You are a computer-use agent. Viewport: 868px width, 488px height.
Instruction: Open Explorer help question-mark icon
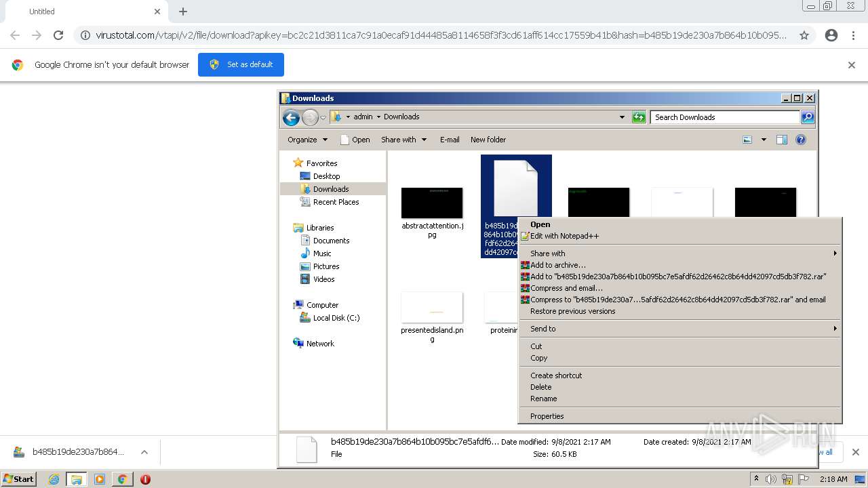[801, 140]
